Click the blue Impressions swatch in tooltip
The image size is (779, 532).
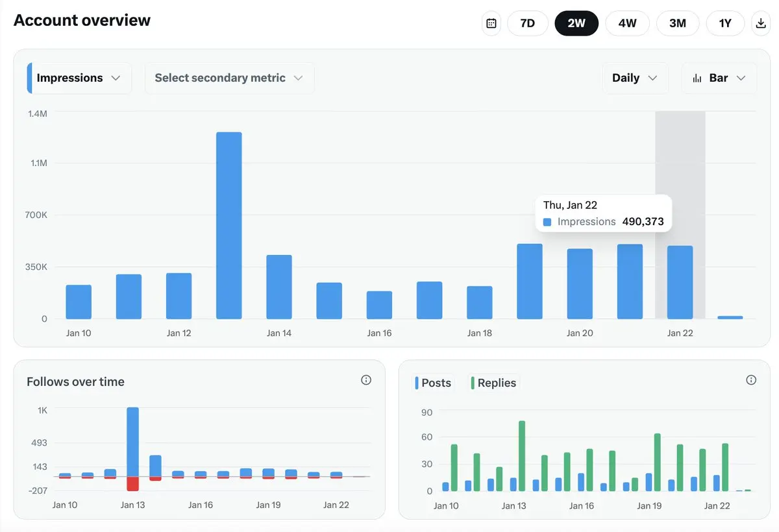pyautogui.click(x=547, y=222)
